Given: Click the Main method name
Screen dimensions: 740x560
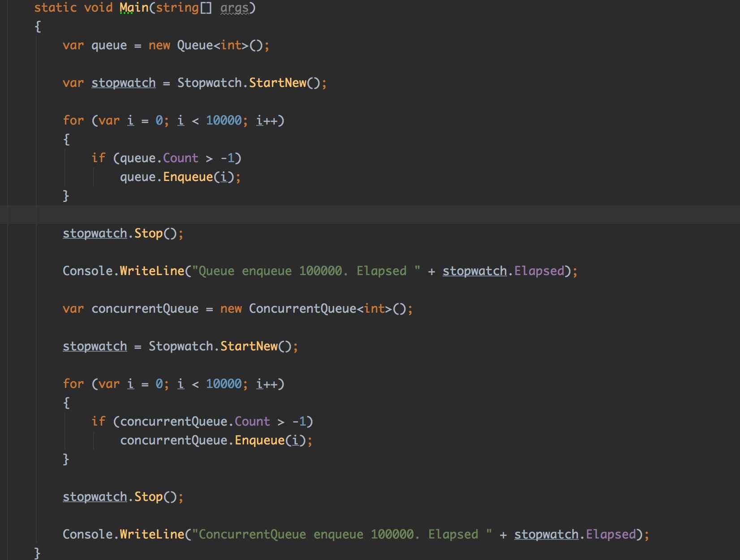Looking at the screenshot, I should click(133, 7).
